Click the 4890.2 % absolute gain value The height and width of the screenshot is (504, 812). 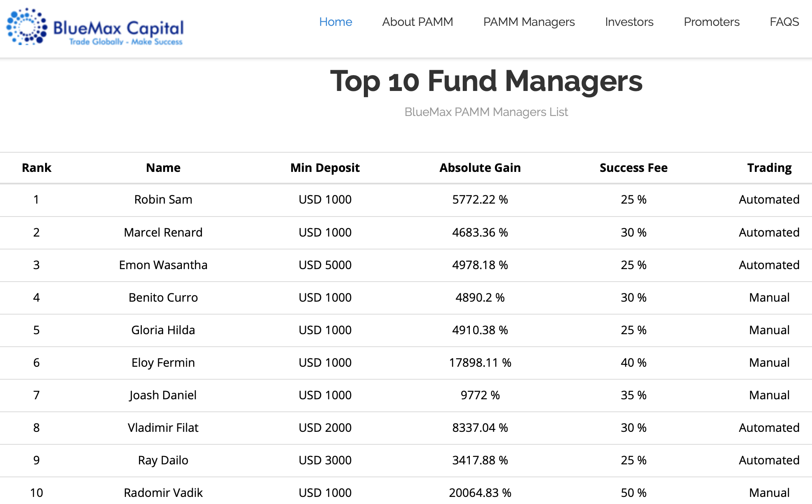click(480, 297)
